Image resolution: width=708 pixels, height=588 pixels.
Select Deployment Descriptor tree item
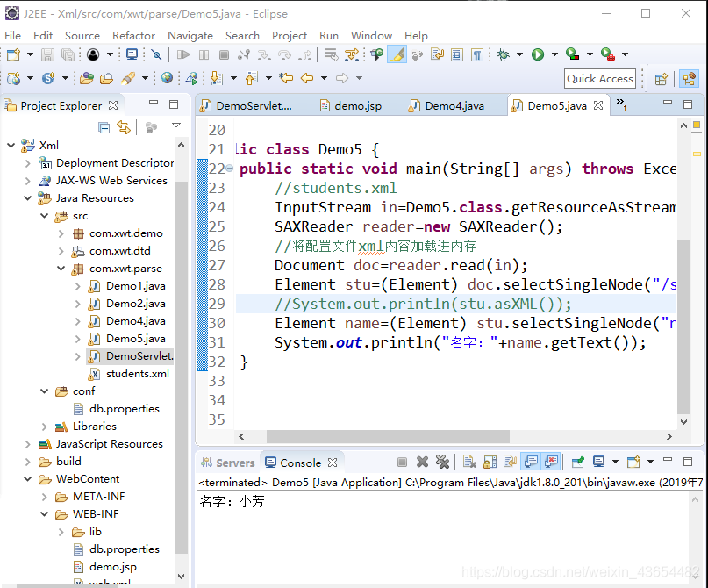pos(115,163)
